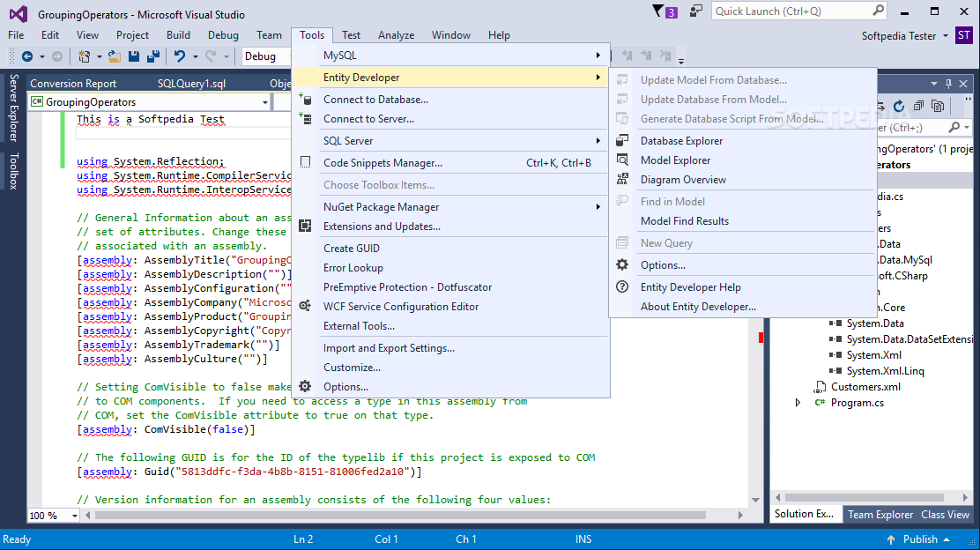Switch to the Conversion Report tab

[x=73, y=83]
